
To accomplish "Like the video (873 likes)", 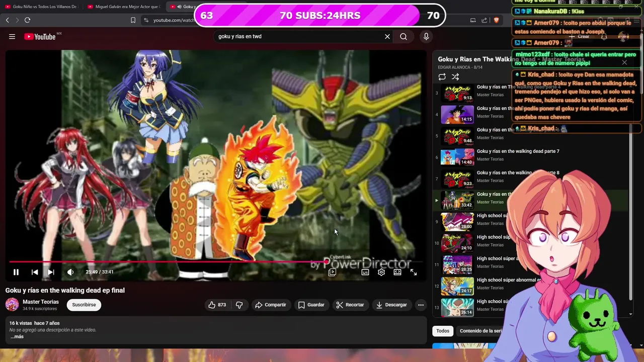I will [217, 305].
